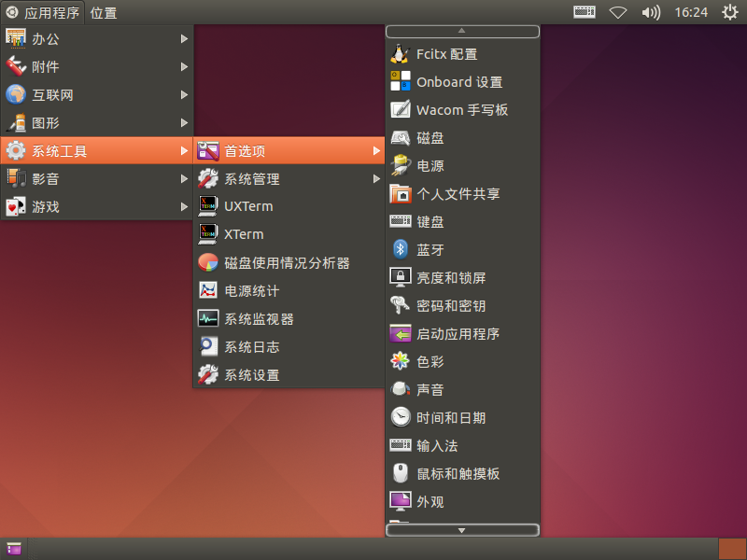Open 系统监视器 monitor icon

(207, 318)
